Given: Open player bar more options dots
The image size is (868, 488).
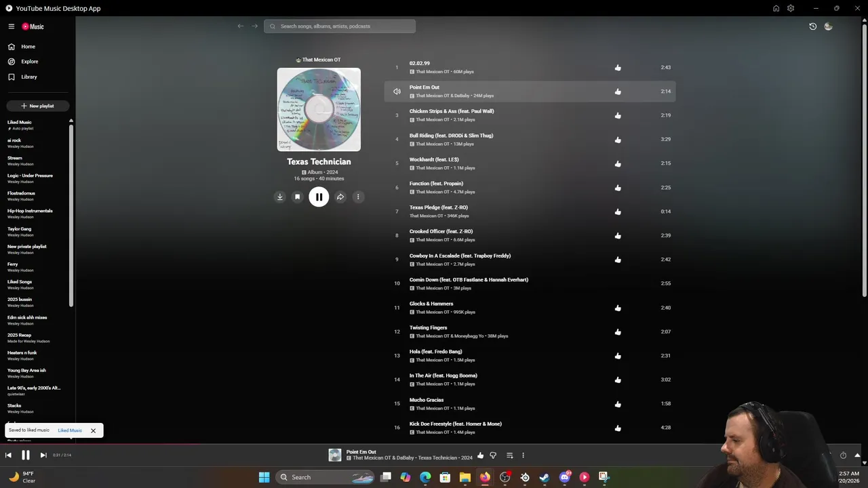Looking at the screenshot, I should pos(523,455).
